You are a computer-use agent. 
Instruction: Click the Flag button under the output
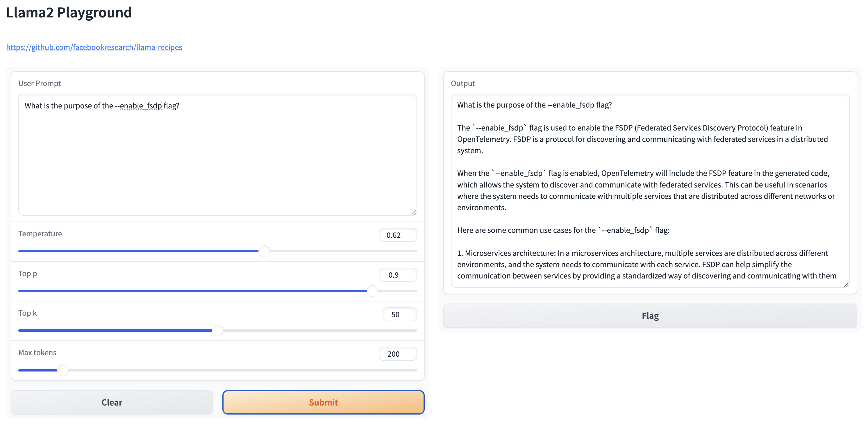(649, 316)
